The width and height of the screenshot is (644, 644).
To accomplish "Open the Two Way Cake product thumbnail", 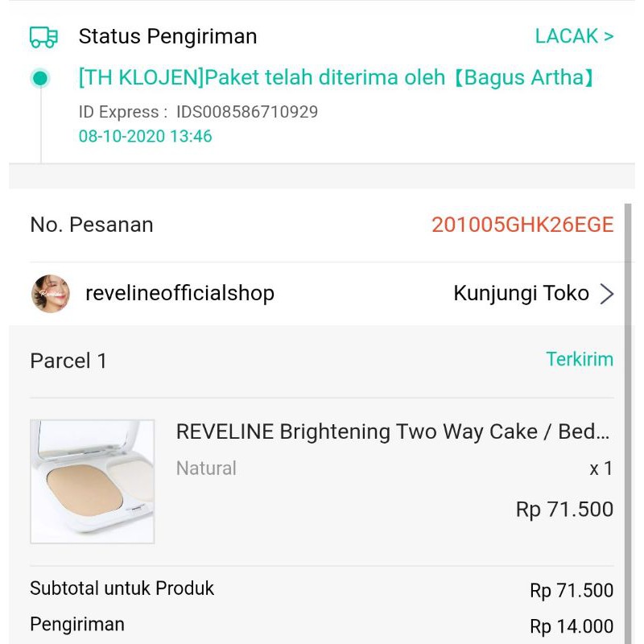I will point(93,481).
